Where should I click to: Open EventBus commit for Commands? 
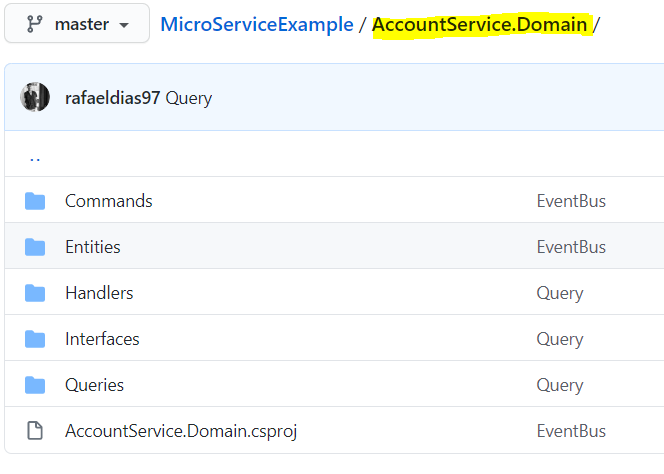click(571, 201)
